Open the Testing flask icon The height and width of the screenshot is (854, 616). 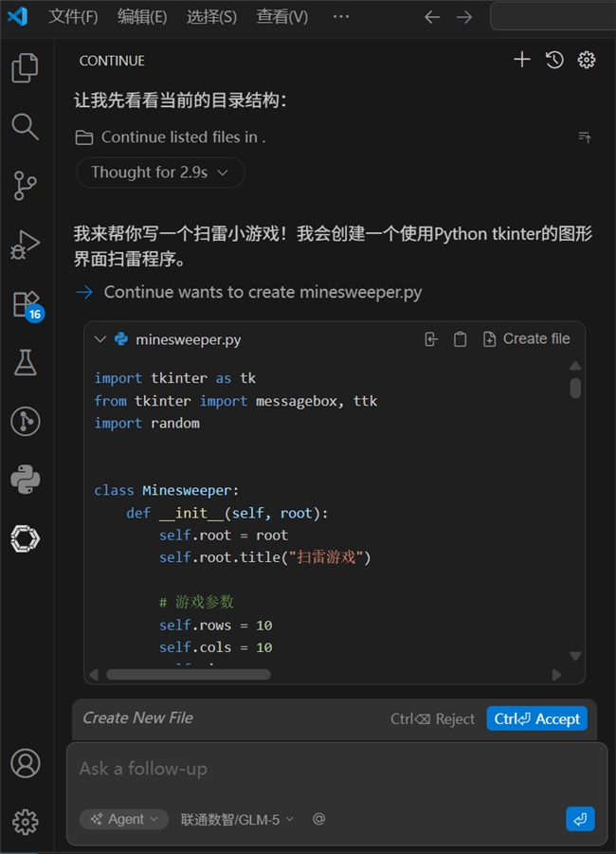point(26,361)
